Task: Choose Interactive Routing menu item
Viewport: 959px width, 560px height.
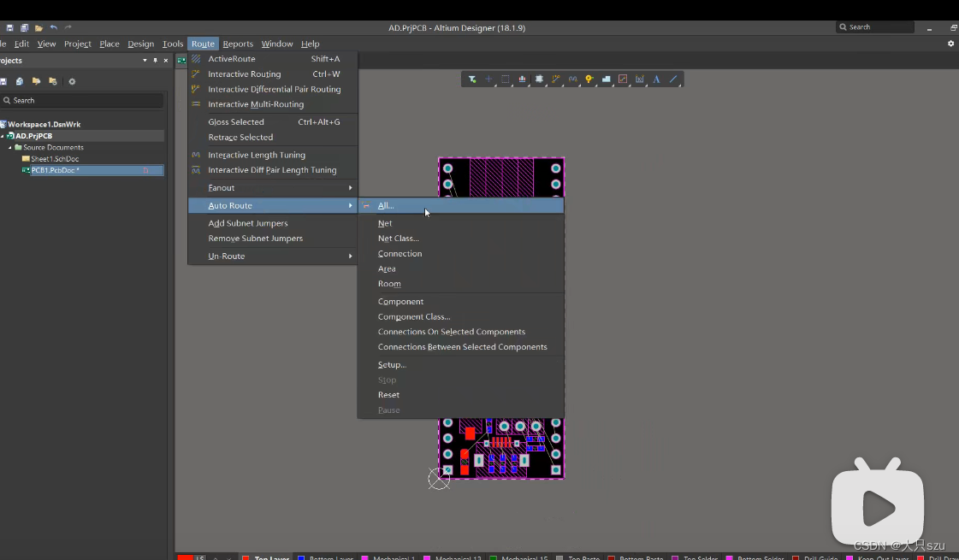Action: 273,74
